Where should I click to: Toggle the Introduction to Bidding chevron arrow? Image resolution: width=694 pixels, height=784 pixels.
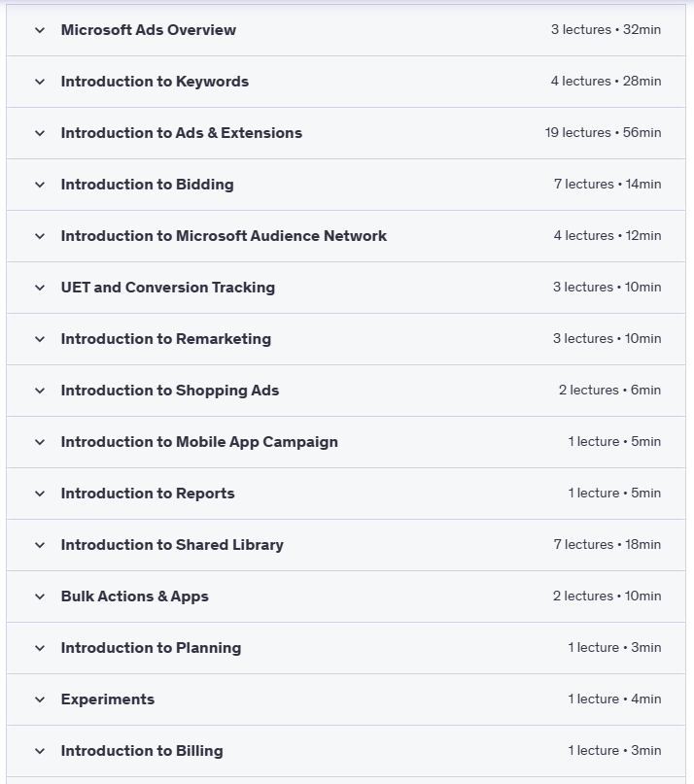point(40,185)
